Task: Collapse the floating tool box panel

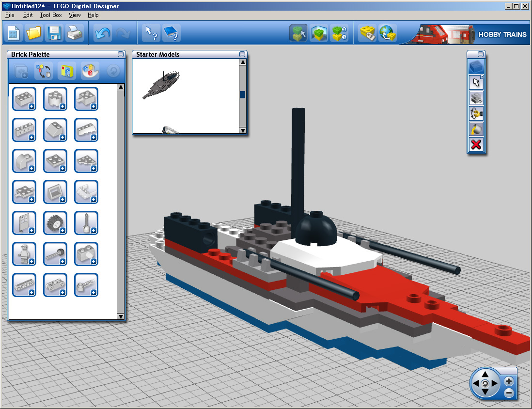Action: [x=481, y=54]
